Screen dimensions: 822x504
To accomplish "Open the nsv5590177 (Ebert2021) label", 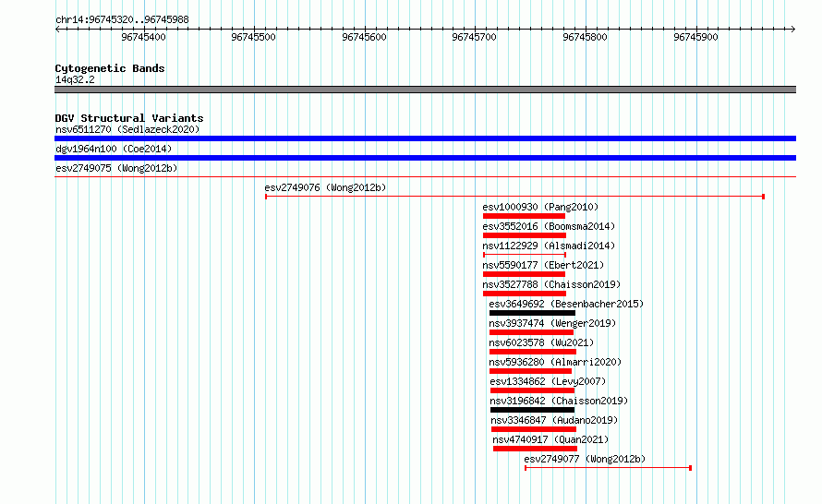I will (x=543, y=265).
